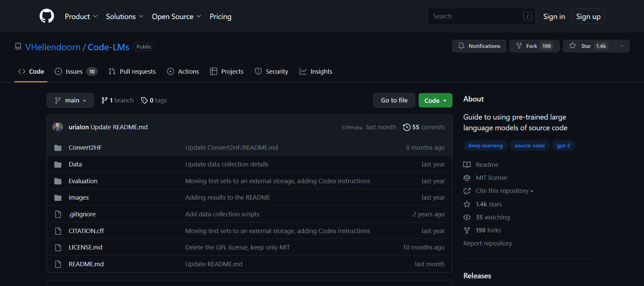Click the urialon author name
The width and height of the screenshot is (644, 286).
79,127
